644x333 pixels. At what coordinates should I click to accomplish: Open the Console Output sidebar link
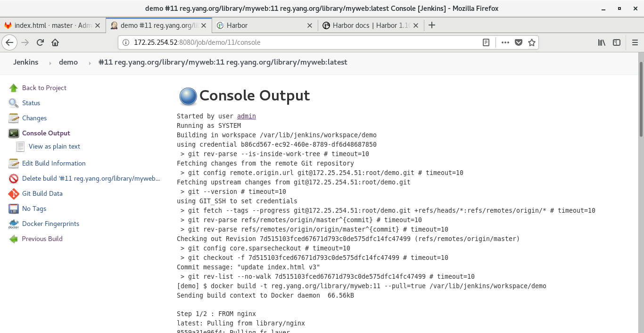(46, 133)
